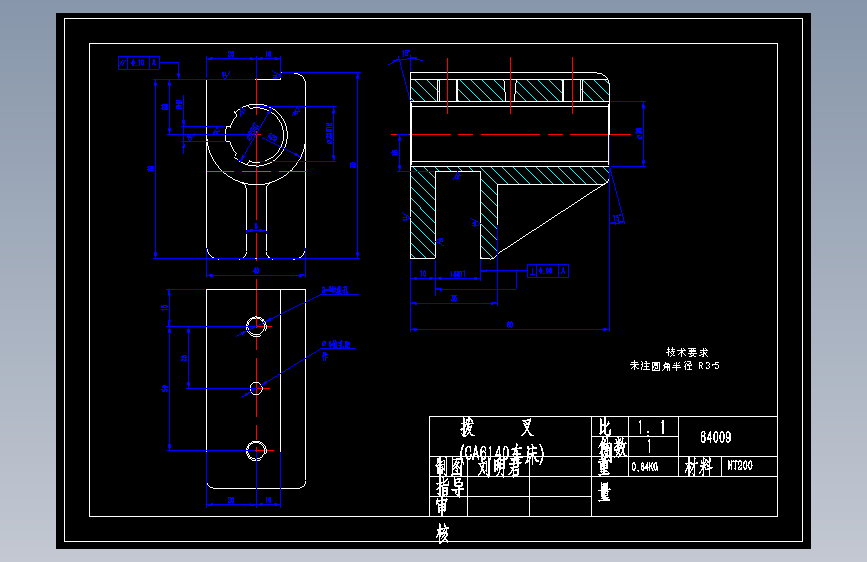Select the '拨 叉' part name in title block
Viewport: 867px width, 562px height.
click(497, 428)
